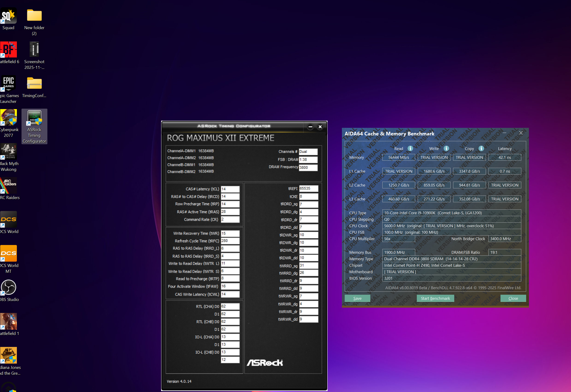Image resolution: width=571 pixels, height=392 pixels.
Task: Click the Copy info icon in AIDA64
Action: pyautogui.click(x=481, y=148)
